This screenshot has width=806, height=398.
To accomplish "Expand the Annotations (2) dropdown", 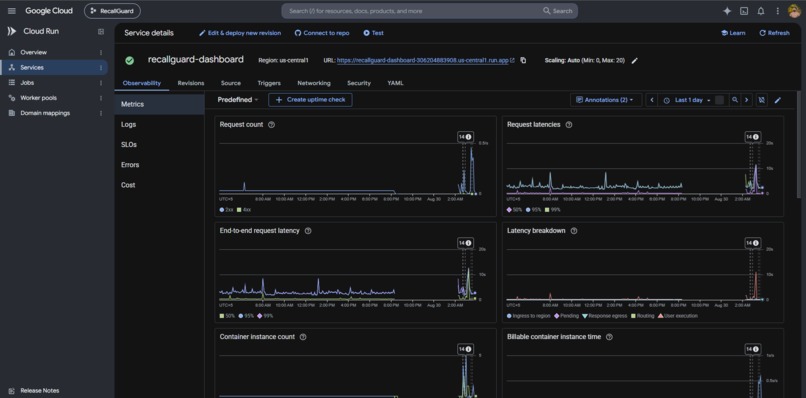I will tap(606, 100).
